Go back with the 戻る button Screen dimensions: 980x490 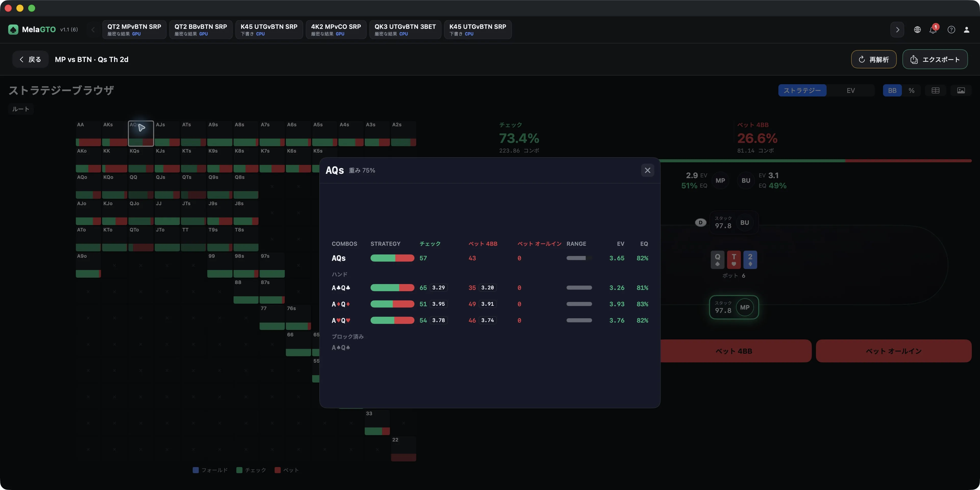tap(30, 59)
